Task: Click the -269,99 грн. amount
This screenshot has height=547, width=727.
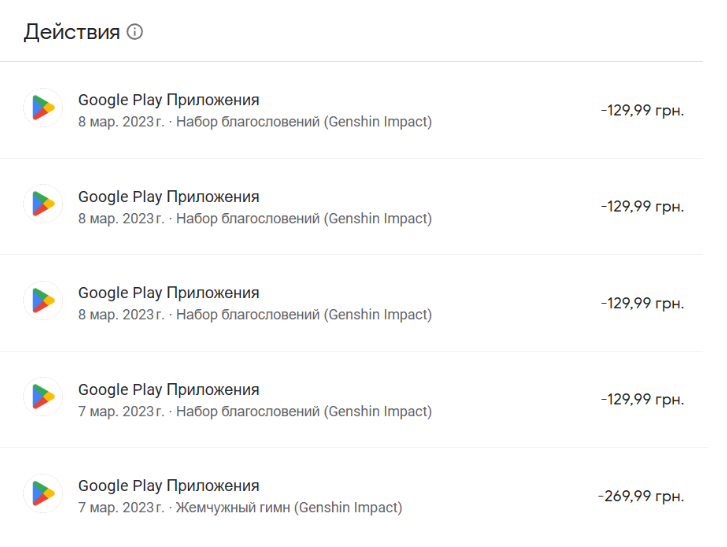Action: 641,496
